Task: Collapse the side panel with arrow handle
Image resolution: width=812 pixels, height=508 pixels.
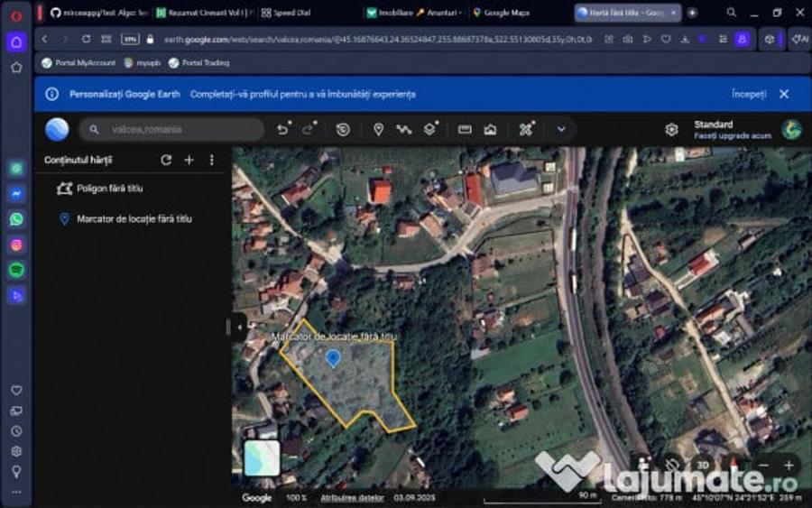Action: (x=239, y=328)
